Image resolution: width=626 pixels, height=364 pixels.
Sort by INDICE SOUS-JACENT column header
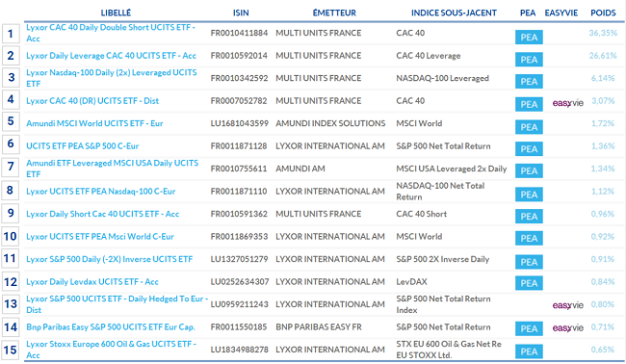click(454, 13)
